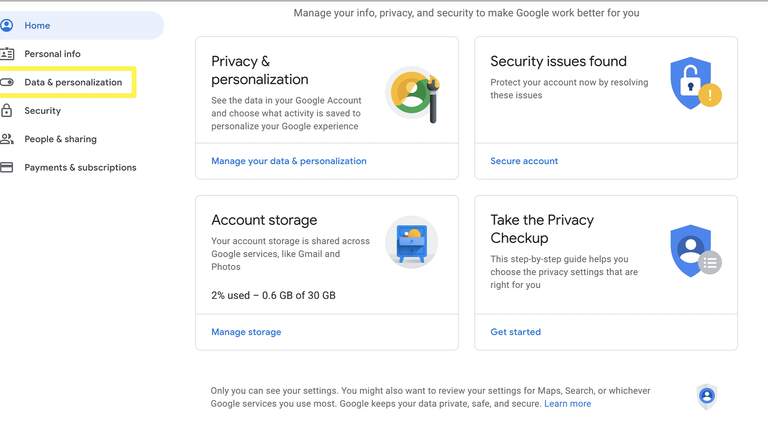Click the Account storage cabinet icon
Viewport: 768px width, 432px height.
tap(411, 242)
